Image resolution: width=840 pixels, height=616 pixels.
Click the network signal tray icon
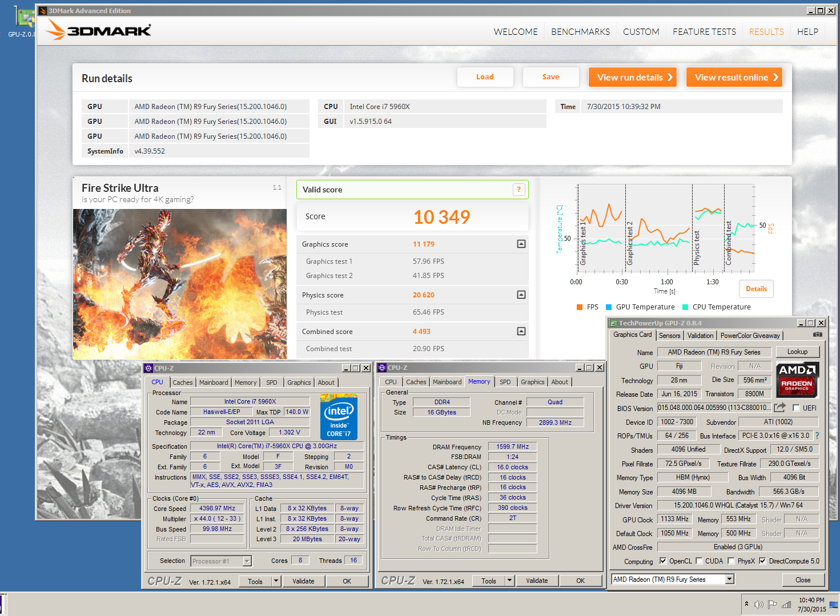786,604
